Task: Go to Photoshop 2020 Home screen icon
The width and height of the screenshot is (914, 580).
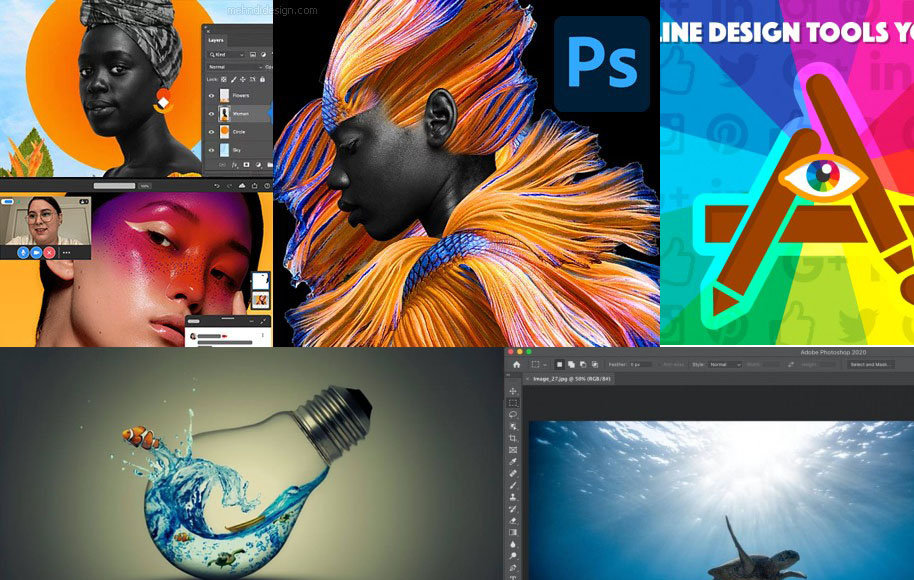Action: [x=516, y=364]
